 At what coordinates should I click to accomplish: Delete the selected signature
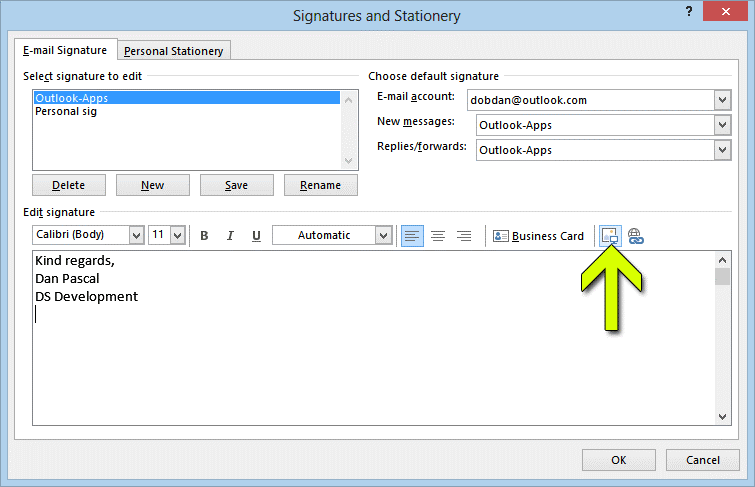(x=69, y=185)
